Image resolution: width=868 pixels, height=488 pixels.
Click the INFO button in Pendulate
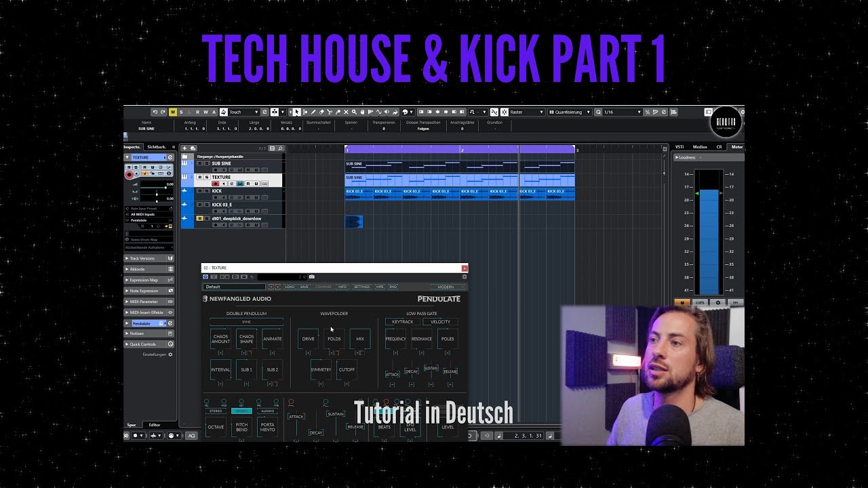[x=342, y=287]
